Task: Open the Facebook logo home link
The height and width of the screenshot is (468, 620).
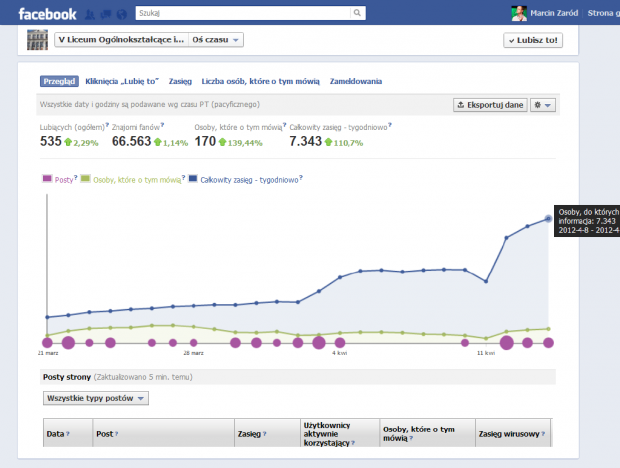Action: click(47, 14)
